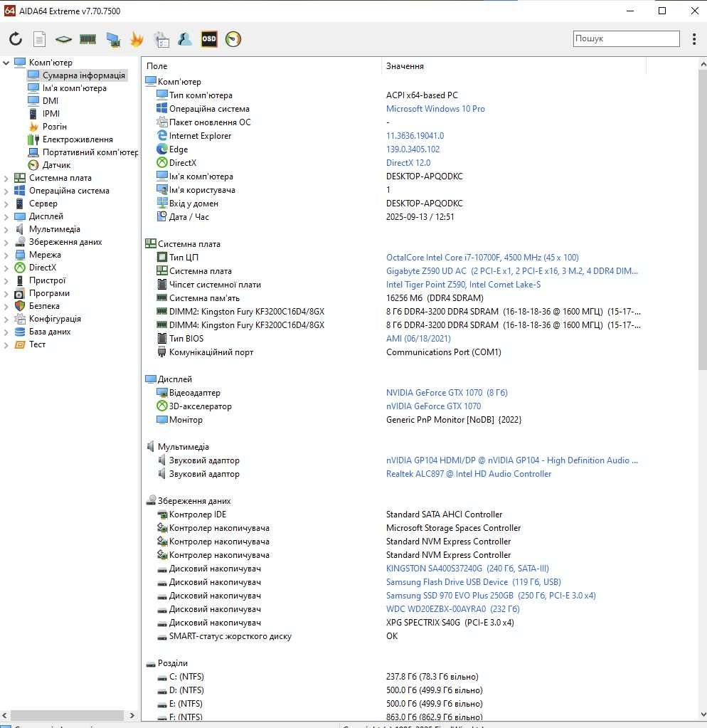Select the Розгін flame icon in tree
Screen dimensions: 707x728
pos(33,126)
